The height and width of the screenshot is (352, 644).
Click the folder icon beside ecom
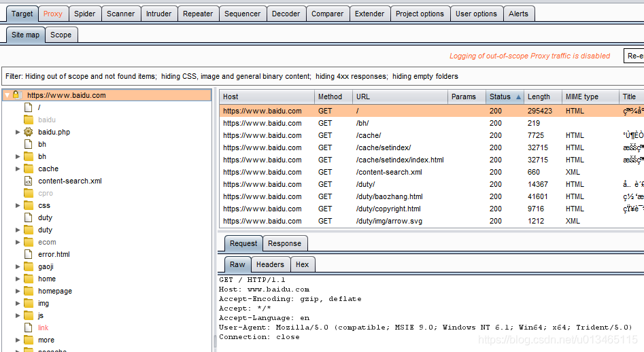(29, 242)
